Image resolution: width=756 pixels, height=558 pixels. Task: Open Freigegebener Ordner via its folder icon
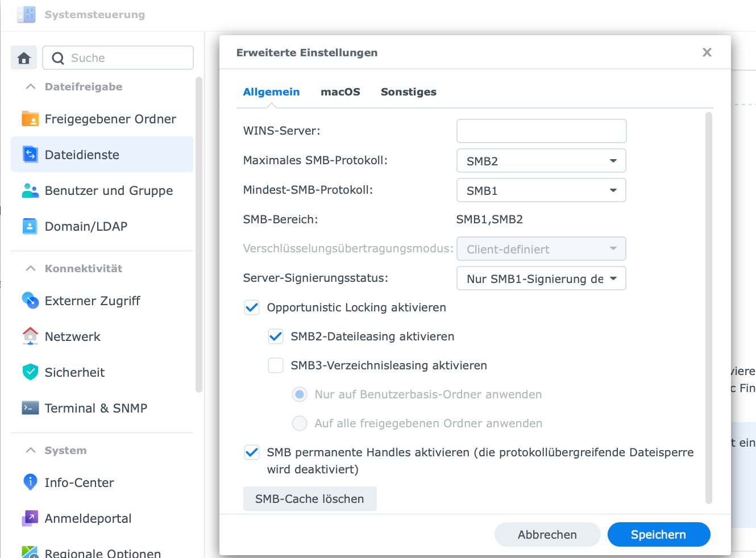click(x=30, y=119)
